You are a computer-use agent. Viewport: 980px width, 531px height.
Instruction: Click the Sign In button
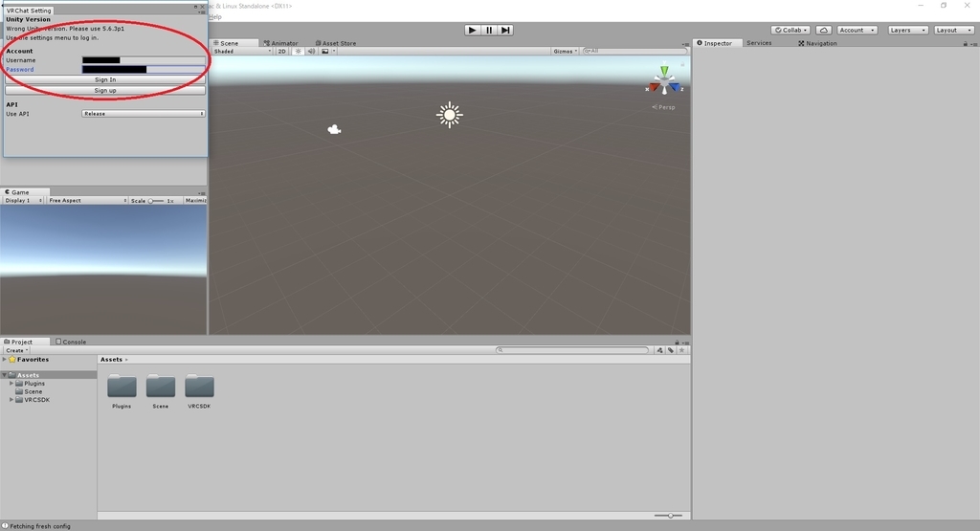click(x=105, y=79)
